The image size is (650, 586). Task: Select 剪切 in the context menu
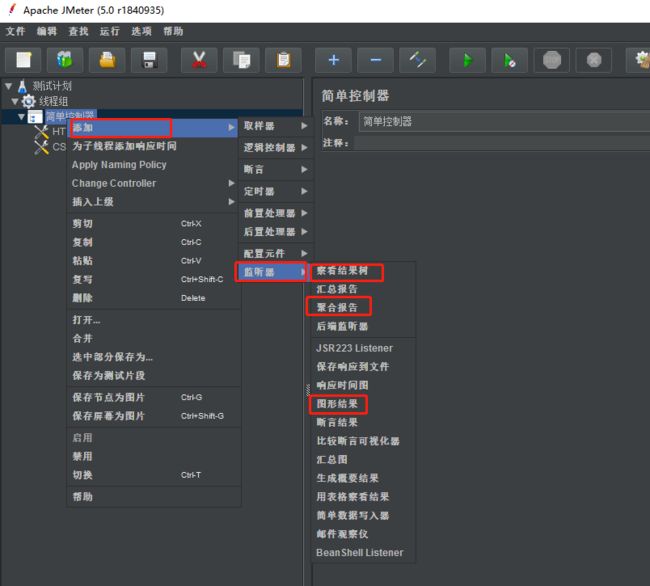(153, 224)
